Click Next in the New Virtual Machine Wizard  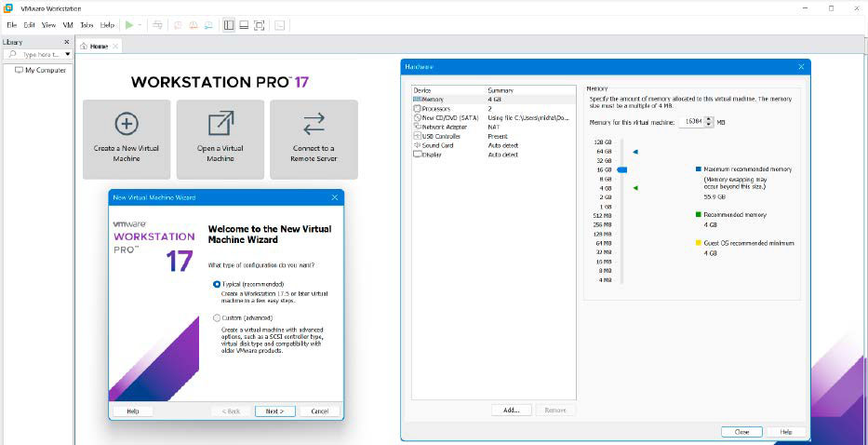[x=275, y=411]
